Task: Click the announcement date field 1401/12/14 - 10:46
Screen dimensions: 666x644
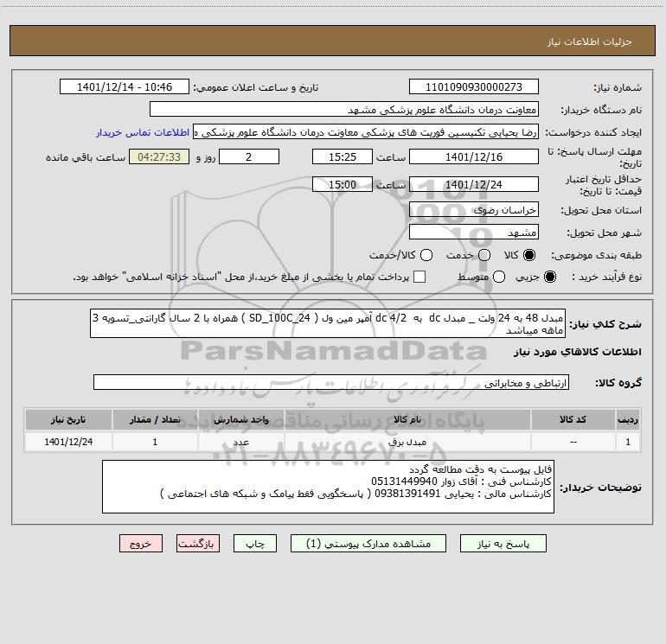Action: pyautogui.click(x=125, y=87)
